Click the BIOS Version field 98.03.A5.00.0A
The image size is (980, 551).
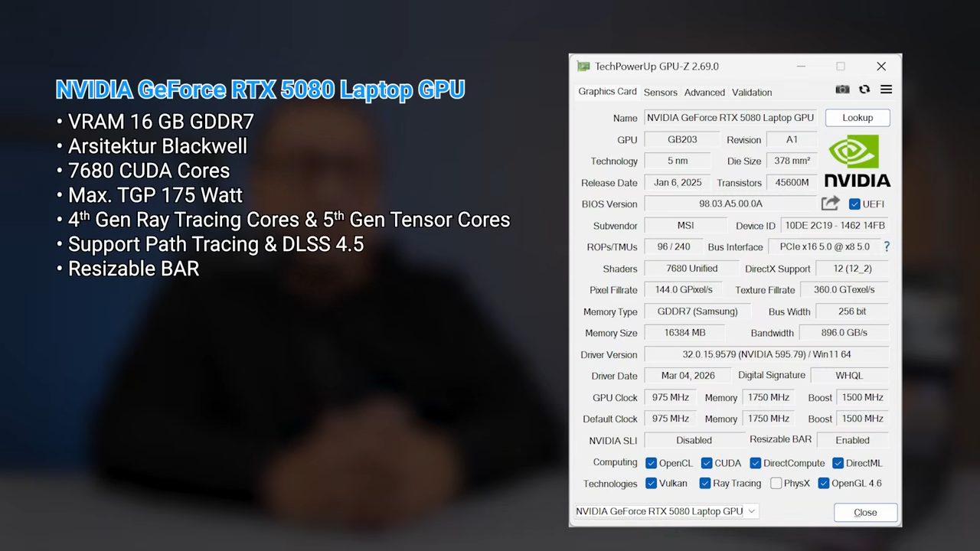730,204
